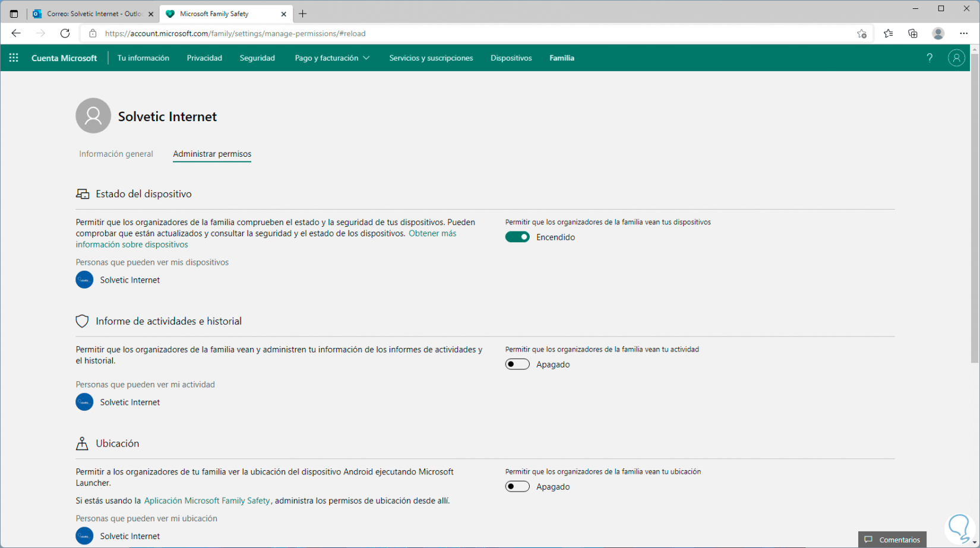This screenshot has width=980, height=548.
Task: Click the Estado del dispositivo devices icon
Action: click(x=83, y=194)
